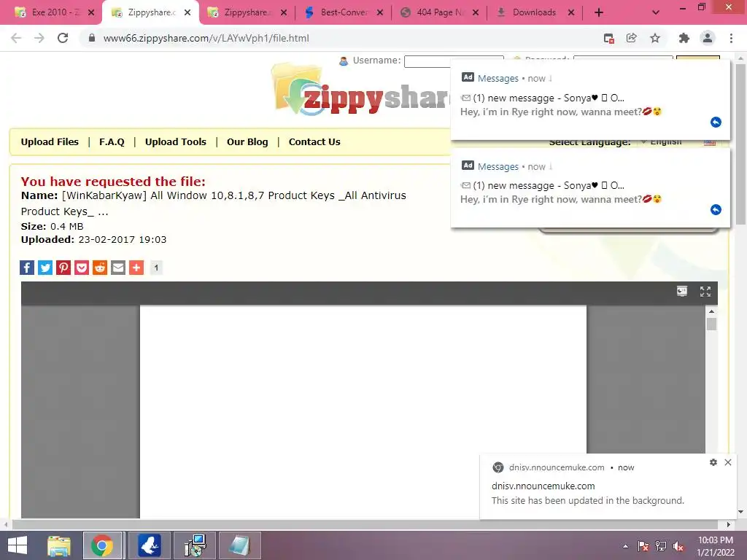
Task: Share file on Reddit icon
Action: coord(99,268)
